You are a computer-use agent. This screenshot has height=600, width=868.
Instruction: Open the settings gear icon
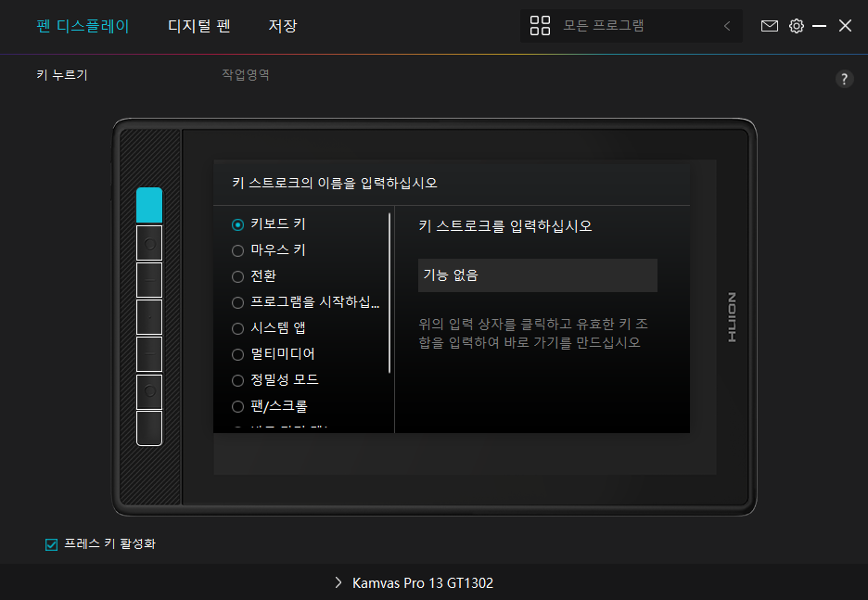(x=796, y=26)
